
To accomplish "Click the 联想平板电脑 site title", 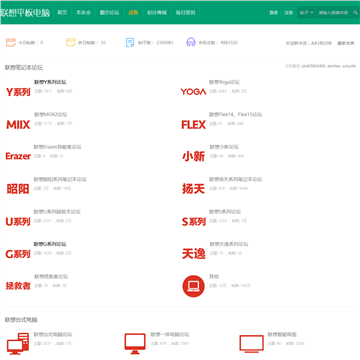I will point(25,13).
